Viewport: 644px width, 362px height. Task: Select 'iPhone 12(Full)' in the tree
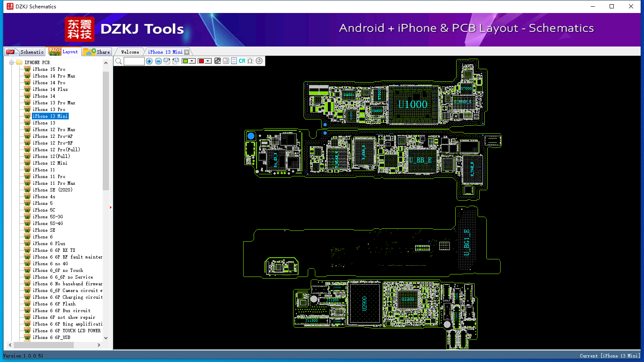pos(52,156)
